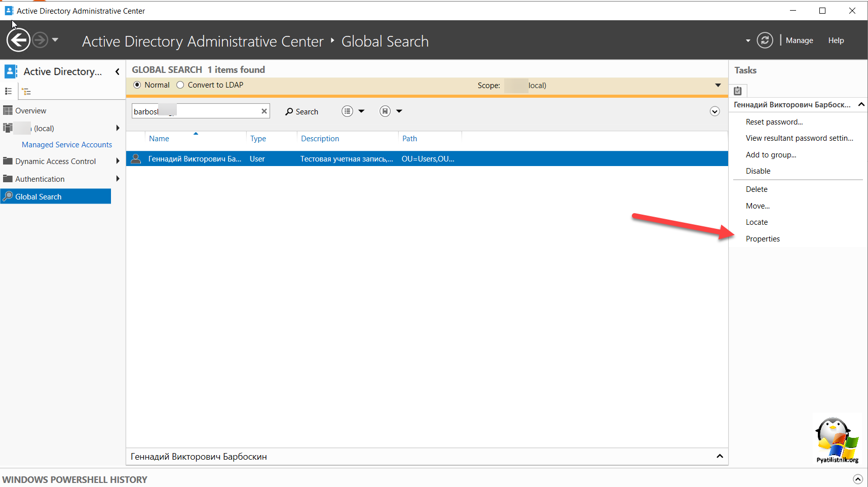868x487 pixels.
Task: Expand the Windows PowerShell History panel
Action: (857, 479)
